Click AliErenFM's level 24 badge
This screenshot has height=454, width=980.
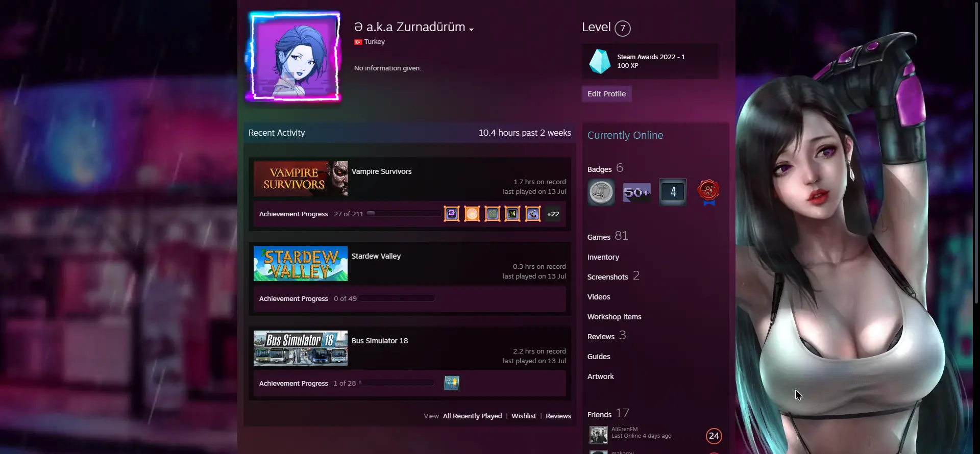click(714, 436)
